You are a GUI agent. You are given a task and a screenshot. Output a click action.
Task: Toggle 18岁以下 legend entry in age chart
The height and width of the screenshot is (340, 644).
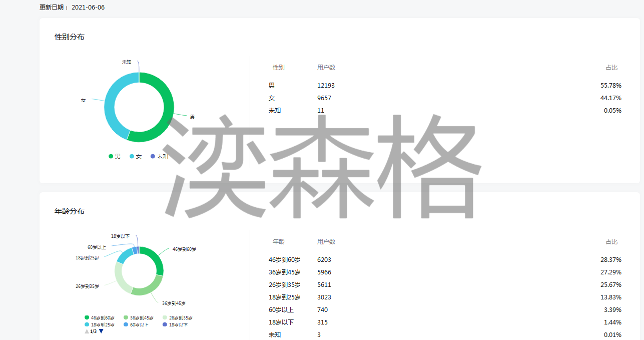pyautogui.click(x=175, y=324)
